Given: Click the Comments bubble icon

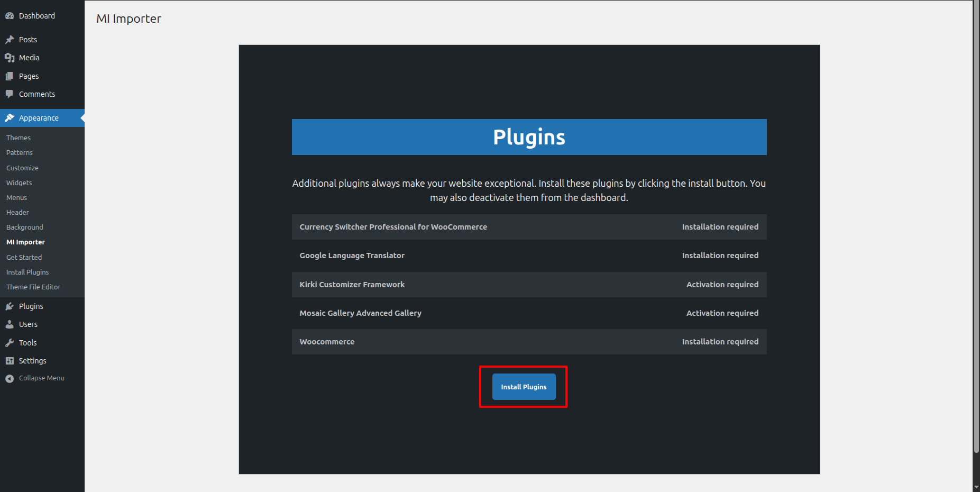Looking at the screenshot, I should [10, 94].
